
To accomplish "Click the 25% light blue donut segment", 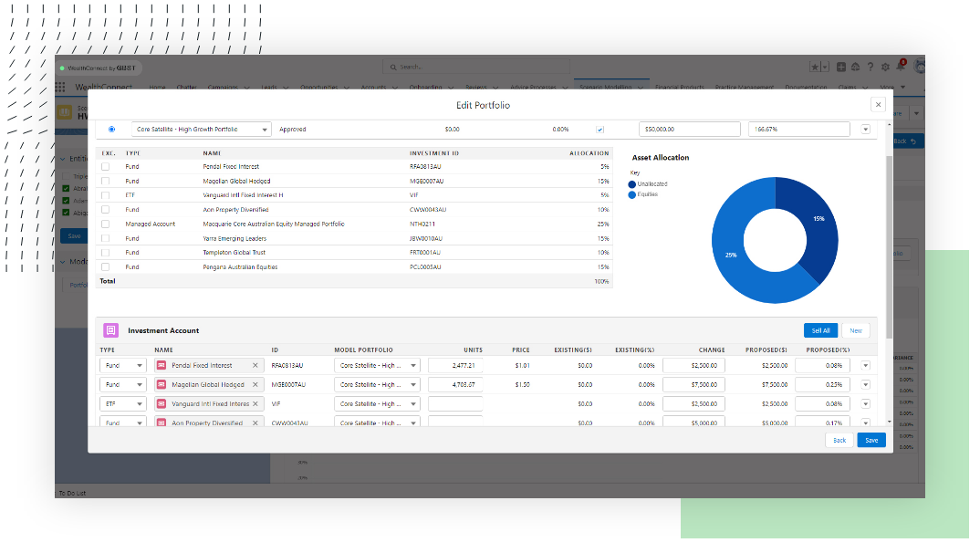I will [733, 253].
